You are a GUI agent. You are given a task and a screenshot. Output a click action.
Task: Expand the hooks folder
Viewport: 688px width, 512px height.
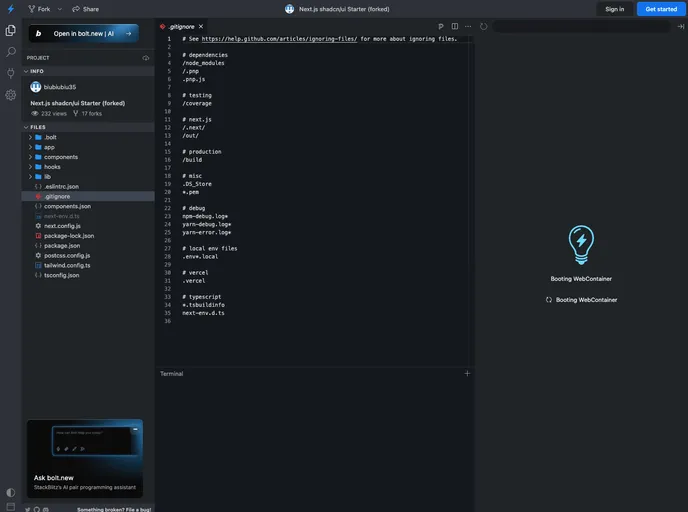88,167
